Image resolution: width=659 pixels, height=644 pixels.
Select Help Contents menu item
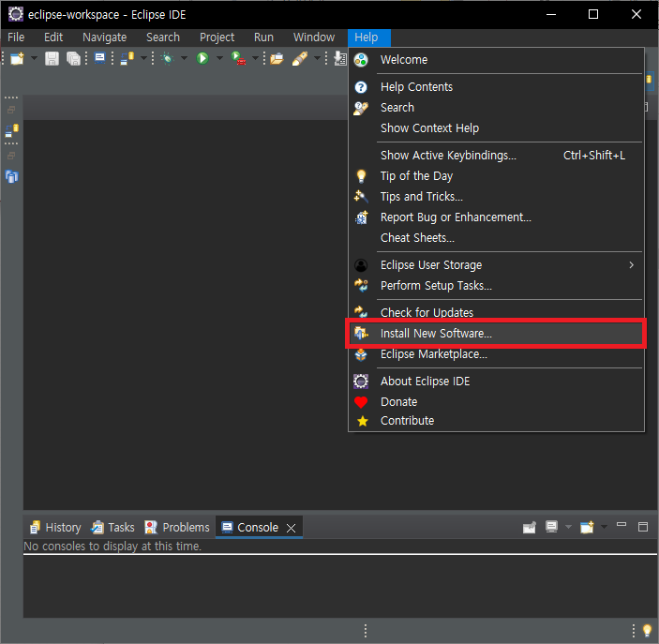(496, 87)
